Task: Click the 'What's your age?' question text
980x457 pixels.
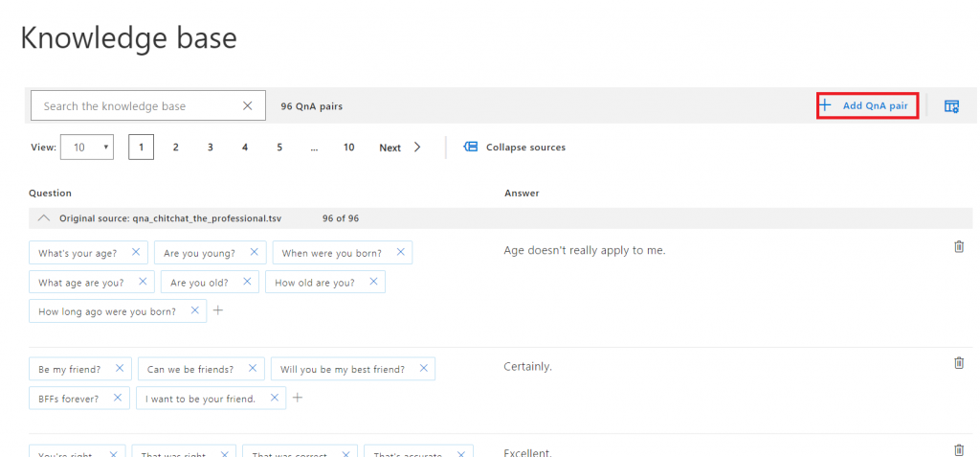Action: (78, 254)
